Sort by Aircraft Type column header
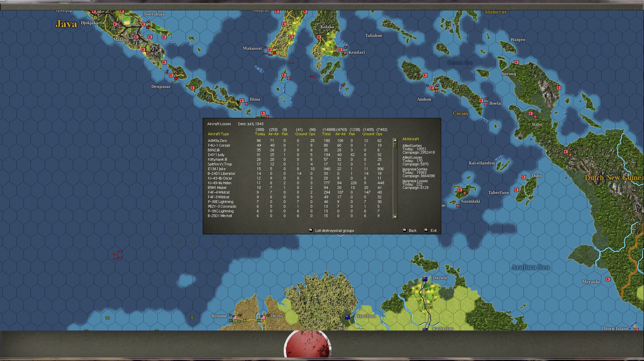Image resolution: width=644 pixels, height=361 pixels. click(218, 134)
